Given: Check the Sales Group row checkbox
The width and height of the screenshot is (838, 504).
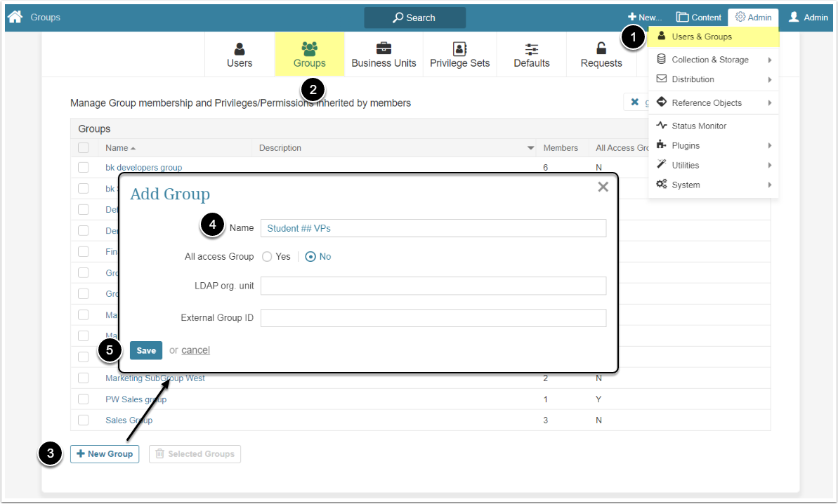Looking at the screenshot, I should [84, 420].
